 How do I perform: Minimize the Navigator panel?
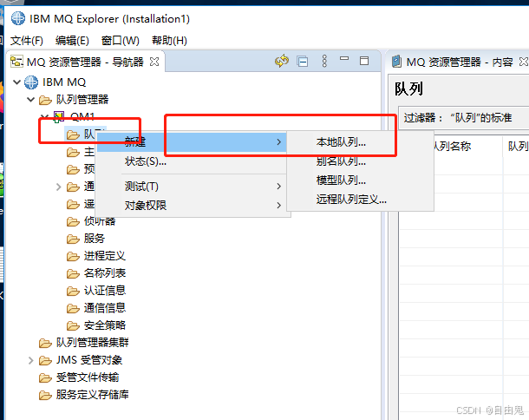(344, 58)
